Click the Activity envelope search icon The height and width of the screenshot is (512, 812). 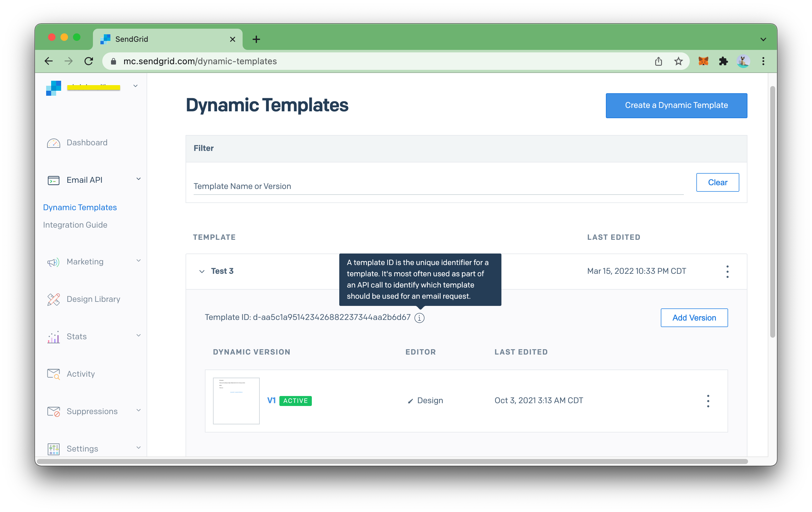(x=54, y=374)
